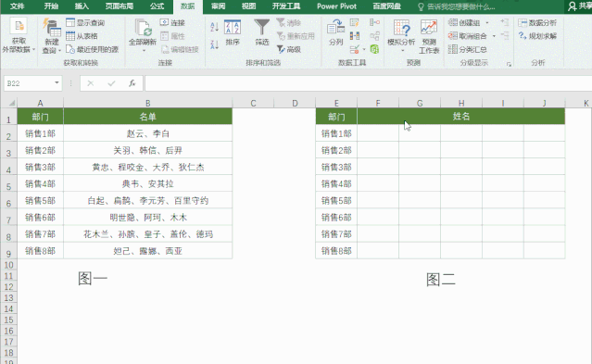The image size is (592, 364).
Task: Sort descending Z to A
Action: coord(214,44)
